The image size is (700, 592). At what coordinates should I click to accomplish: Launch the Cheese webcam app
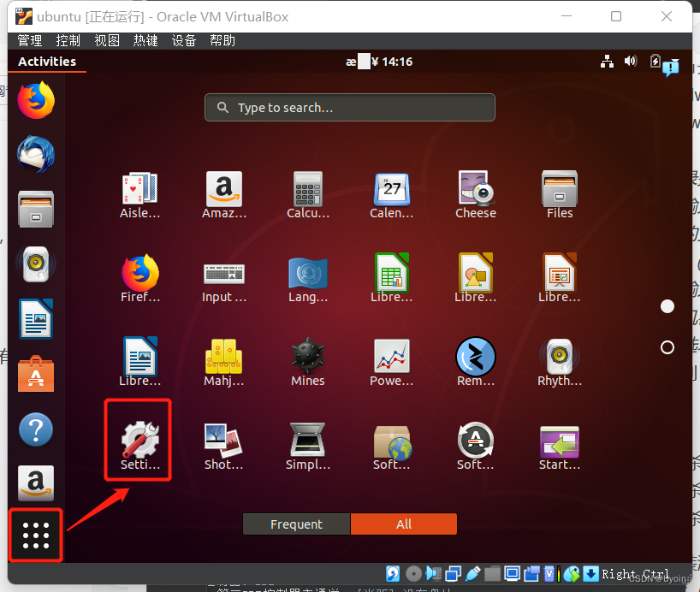click(x=476, y=196)
